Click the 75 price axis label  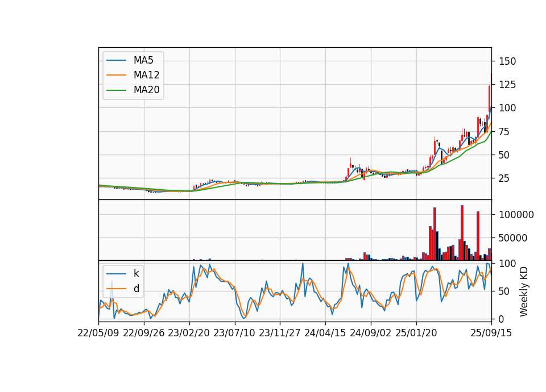click(x=504, y=132)
